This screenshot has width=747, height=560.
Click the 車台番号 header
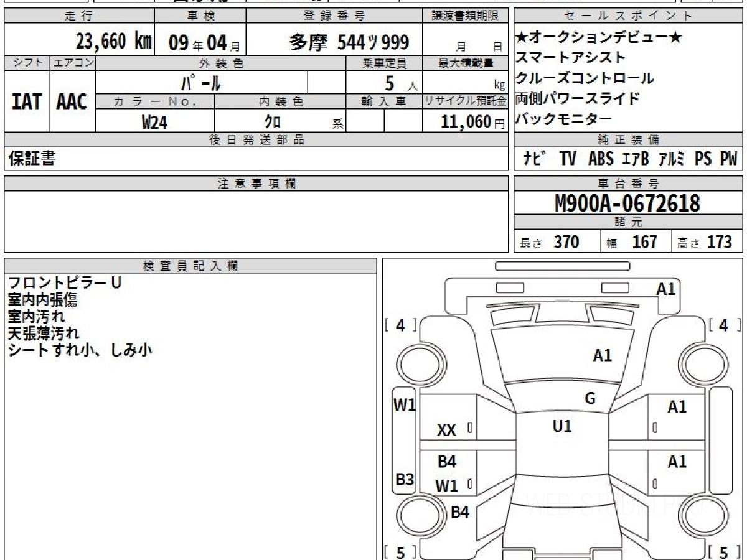pos(629,184)
